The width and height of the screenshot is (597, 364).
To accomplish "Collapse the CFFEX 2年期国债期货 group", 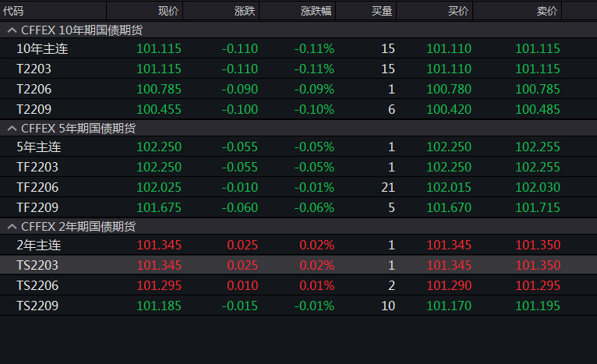I will pyautogui.click(x=12, y=226).
